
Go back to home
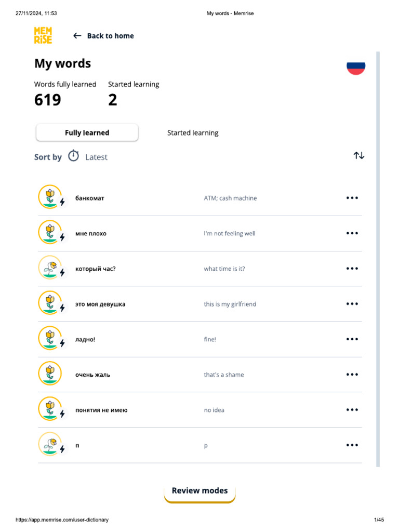click(103, 36)
